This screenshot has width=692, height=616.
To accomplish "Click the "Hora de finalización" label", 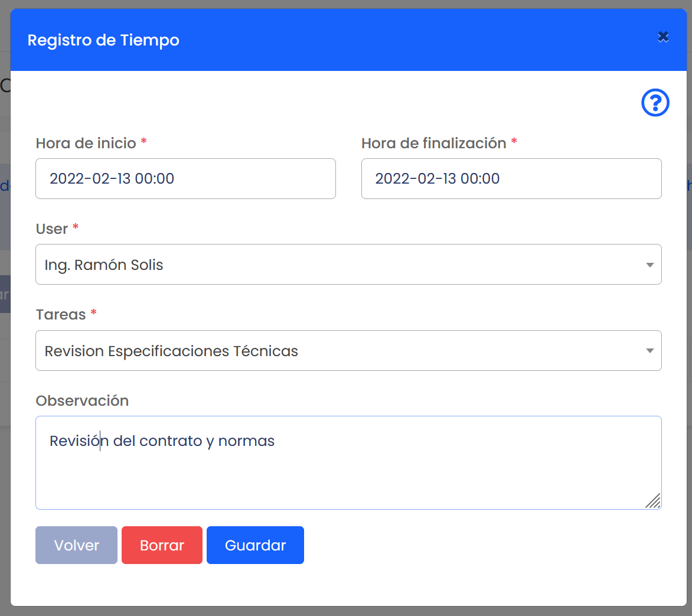I will tap(433, 144).
